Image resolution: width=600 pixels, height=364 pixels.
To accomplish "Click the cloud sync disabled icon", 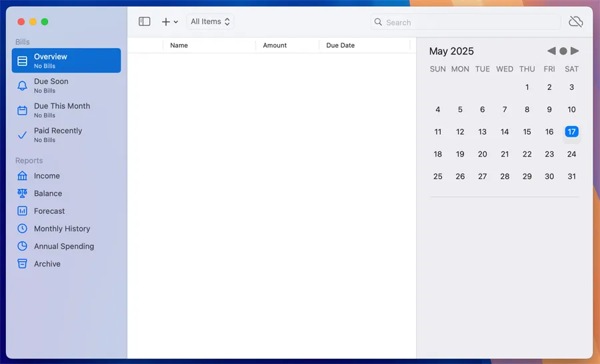I will pyautogui.click(x=575, y=22).
